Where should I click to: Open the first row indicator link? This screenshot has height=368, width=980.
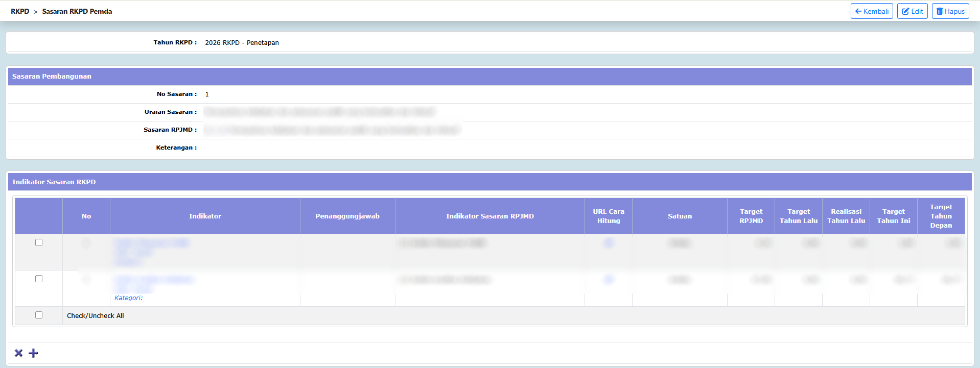point(152,243)
